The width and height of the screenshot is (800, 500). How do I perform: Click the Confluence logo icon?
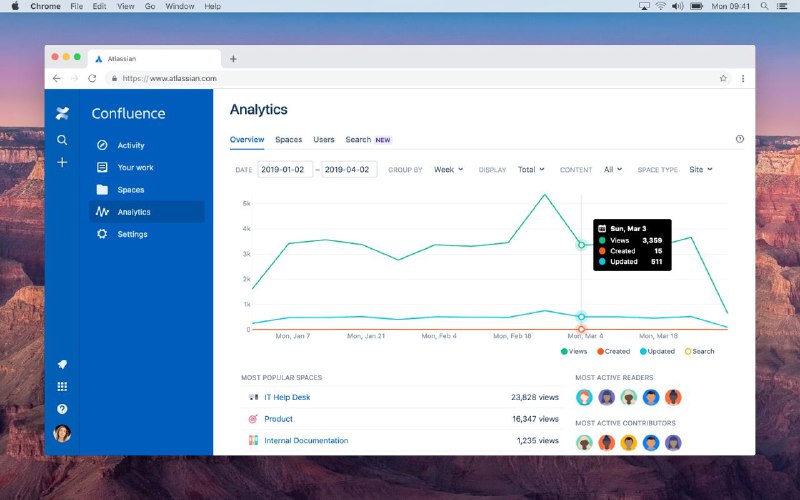pyautogui.click(x=62, y=113)
